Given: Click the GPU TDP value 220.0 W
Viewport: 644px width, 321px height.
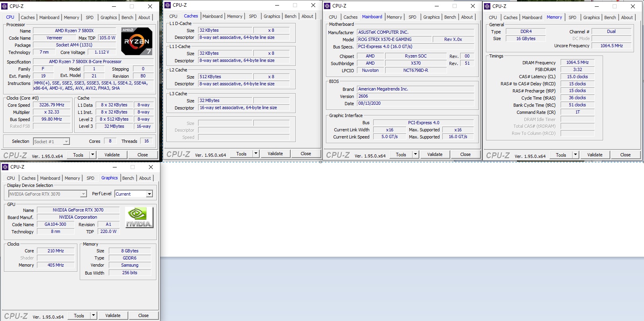Looking at the screenshot, I should pyautogui.click(x=108, y=231).
